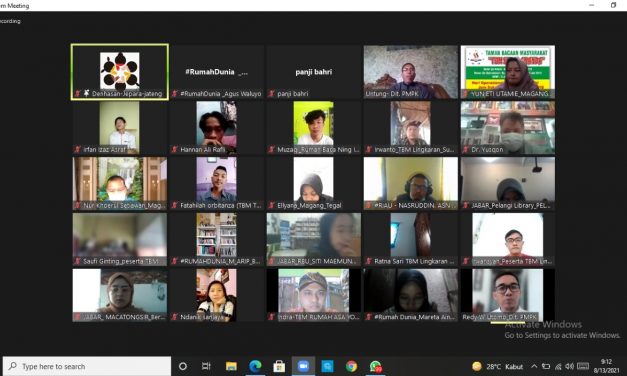Open Google Chrome from taskbar
This screenshot has height=376, width=627.
click(351, 366)
